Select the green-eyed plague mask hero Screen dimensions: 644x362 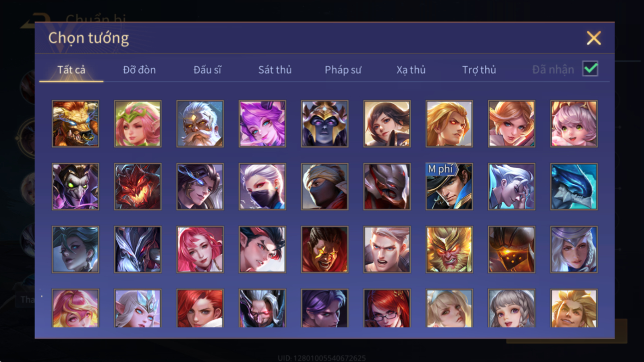pyautogui.click(x=75, y=187)
